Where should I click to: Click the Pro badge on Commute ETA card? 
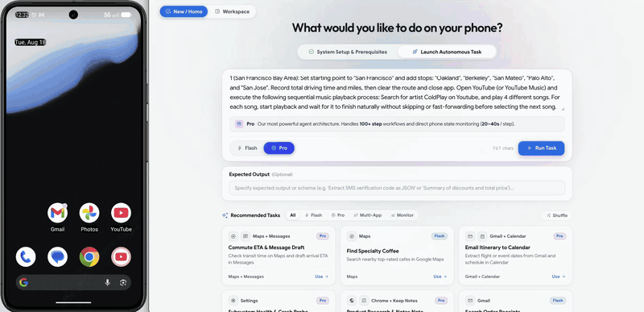[323, 236]
